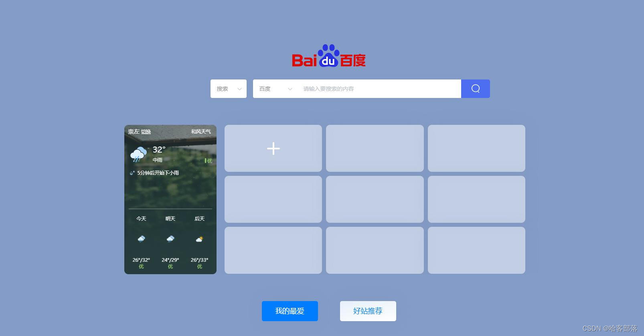Click the 明天 forecast label
644x336 pixels.
[x=170, y=219]
